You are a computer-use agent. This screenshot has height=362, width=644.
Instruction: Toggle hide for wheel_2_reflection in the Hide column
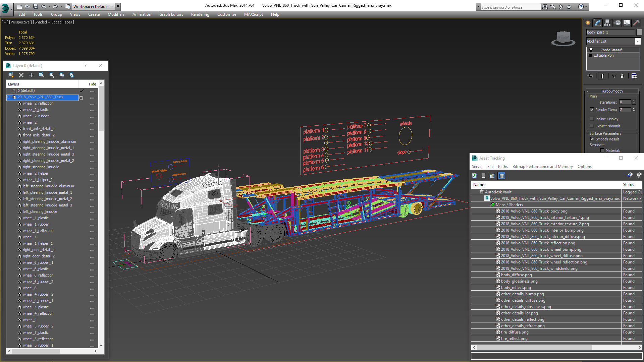point(92,104)
